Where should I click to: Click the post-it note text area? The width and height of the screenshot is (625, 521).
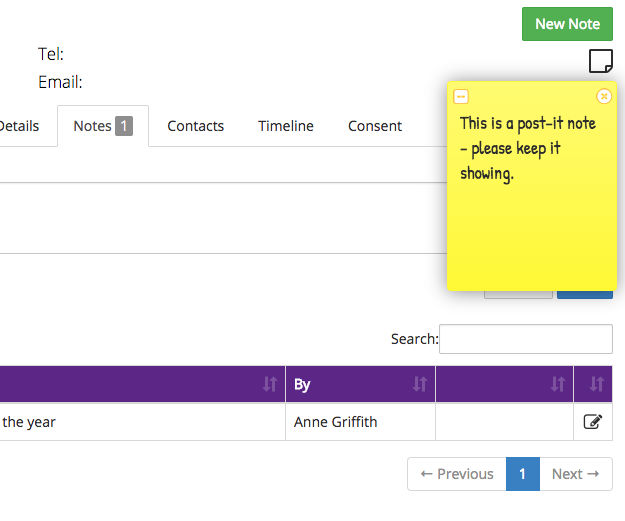531,197
